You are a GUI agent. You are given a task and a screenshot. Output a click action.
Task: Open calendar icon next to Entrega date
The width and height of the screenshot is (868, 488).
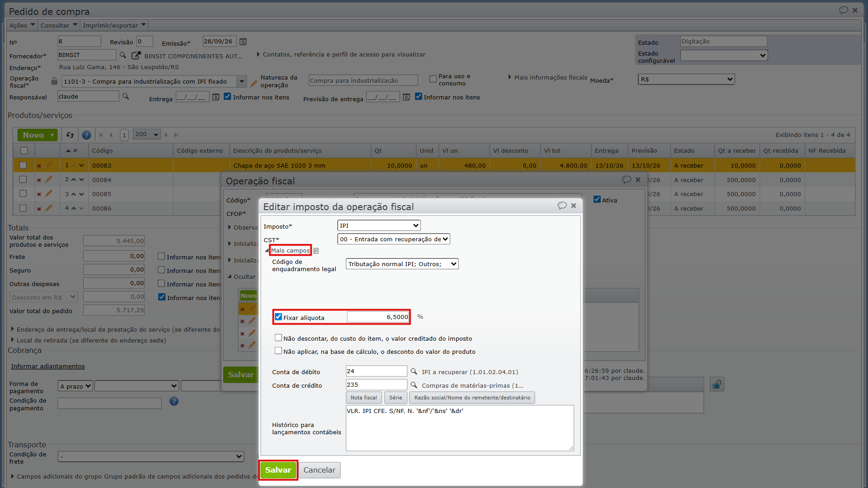pos(216,97)
